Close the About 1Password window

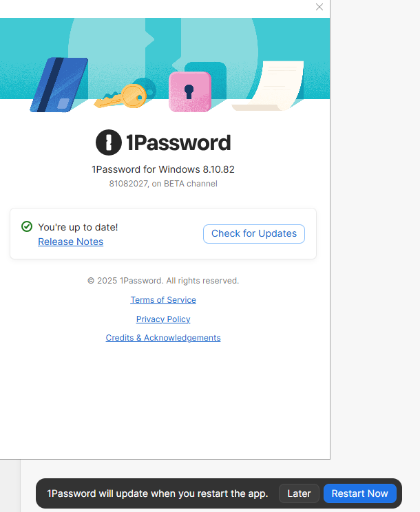319,7
